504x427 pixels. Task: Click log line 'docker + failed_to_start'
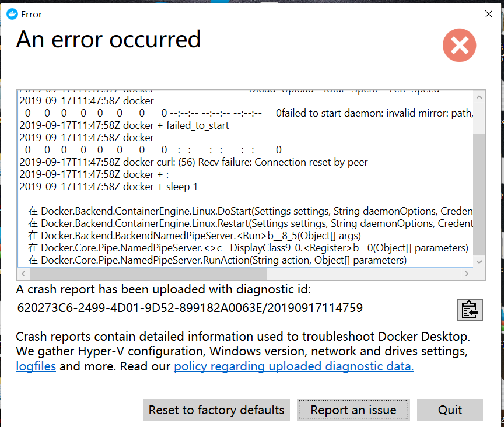[x=124, y=125]
